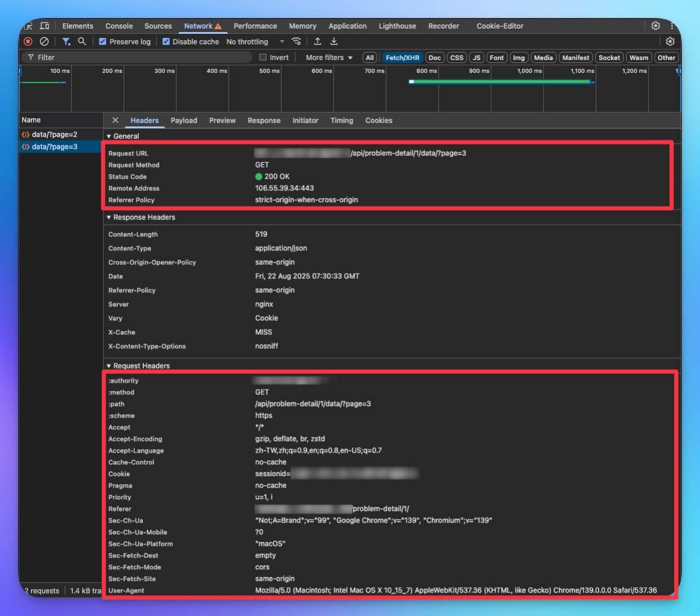
Task: Switch to the Console panel
Action: [x=119, y=26]
